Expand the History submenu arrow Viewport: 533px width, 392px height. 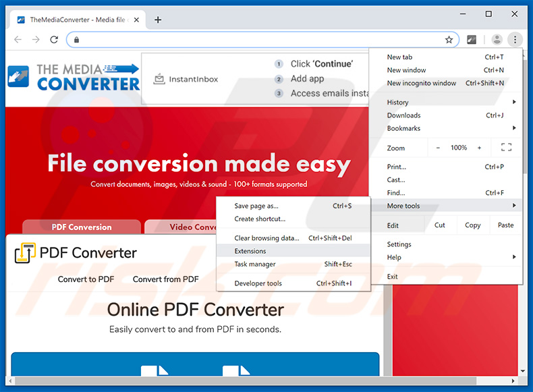click(x=514, y=102)
